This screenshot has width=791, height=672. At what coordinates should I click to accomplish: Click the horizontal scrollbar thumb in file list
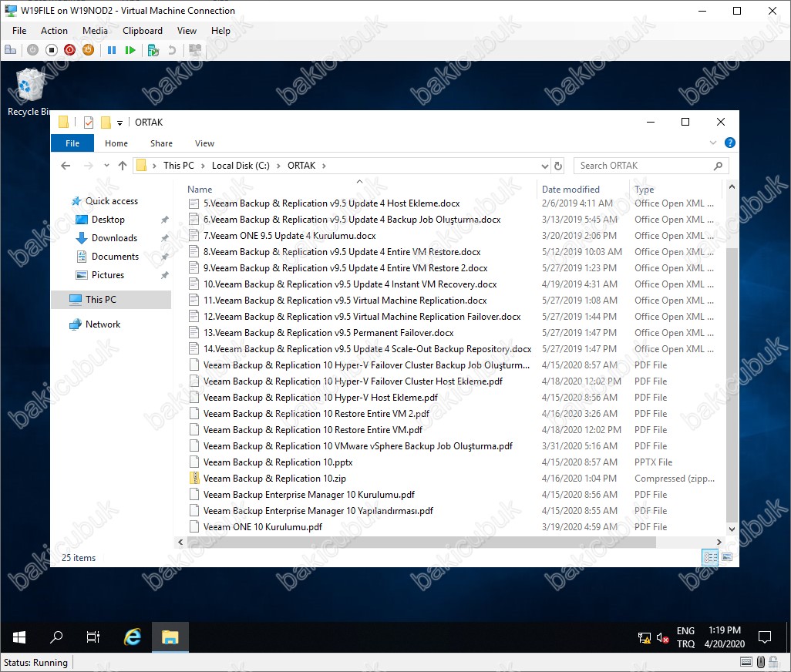(421, 542)
